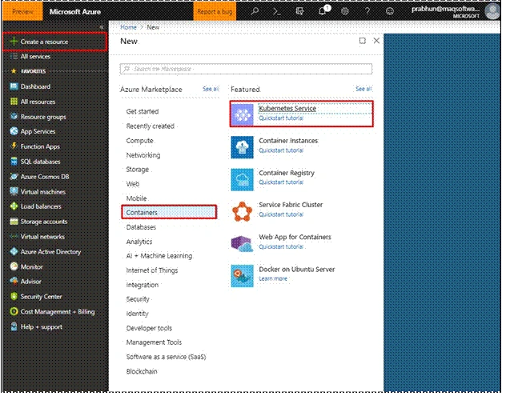506x420 pixels.
Task: Select Software as a service (SaaS)
Action: [167, 357]
